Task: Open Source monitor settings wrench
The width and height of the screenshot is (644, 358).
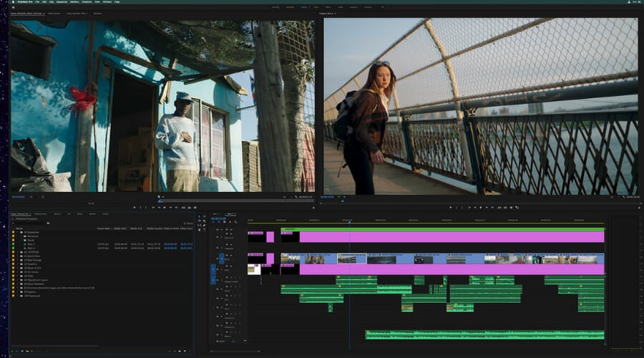Action: point(296,197)
